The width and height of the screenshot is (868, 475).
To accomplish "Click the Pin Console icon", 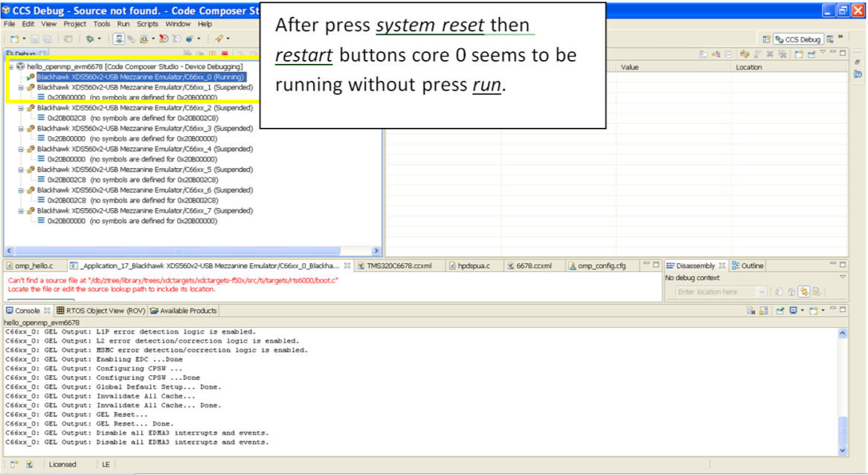I will pos(780,310).
